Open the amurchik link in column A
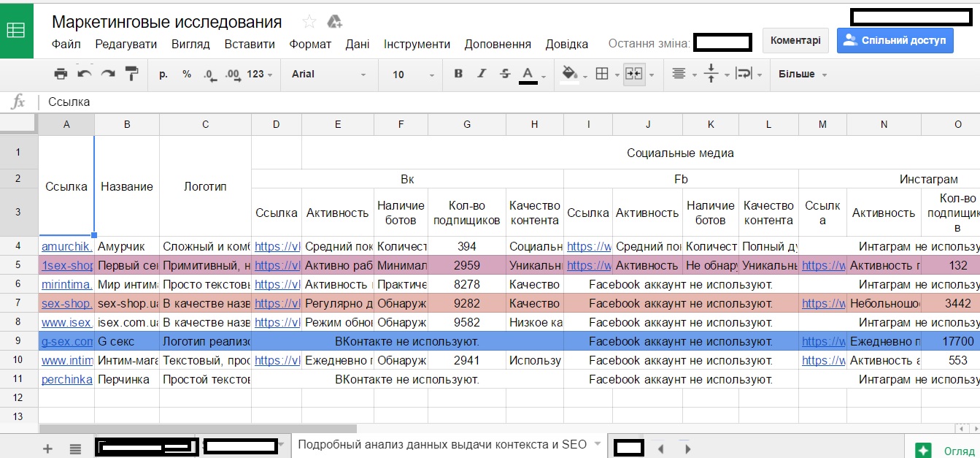Screen dimensions: 980x458 point(66,246)
